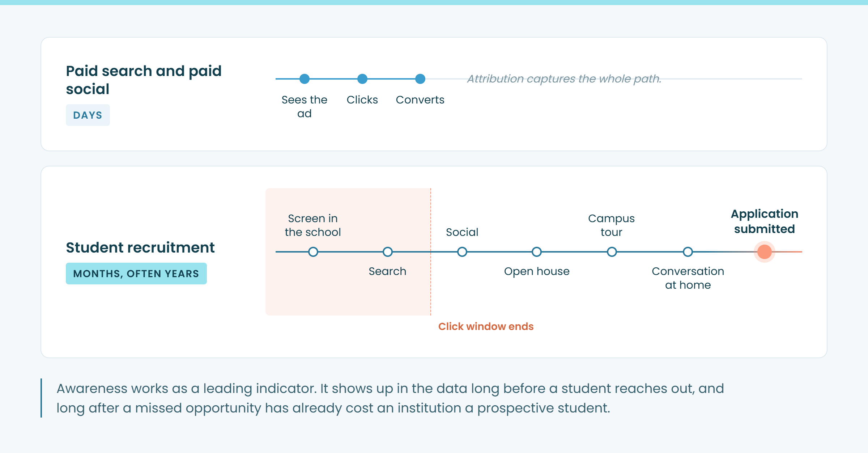This screenshot has width=868, height=453.
Task: Select the 'Open house' timeline marker
Action: point(537,252)
